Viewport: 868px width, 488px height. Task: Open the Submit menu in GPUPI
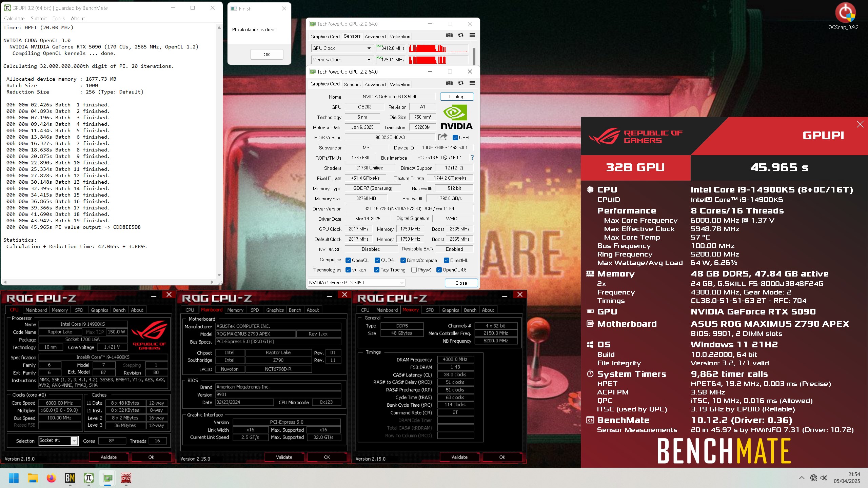(39, 19)
